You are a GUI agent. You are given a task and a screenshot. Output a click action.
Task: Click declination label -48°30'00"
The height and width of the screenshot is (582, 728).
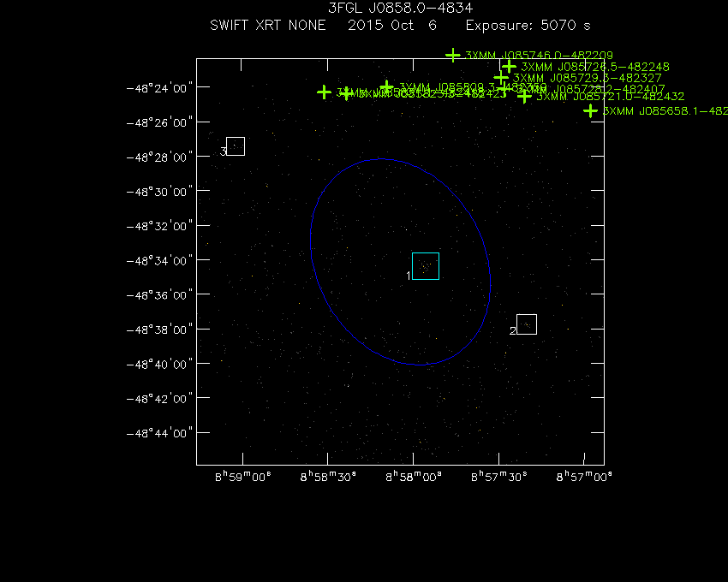[x=159, y=192]
